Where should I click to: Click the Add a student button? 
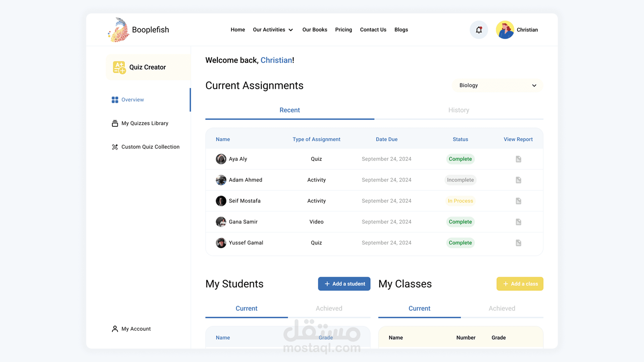(344, 284)
